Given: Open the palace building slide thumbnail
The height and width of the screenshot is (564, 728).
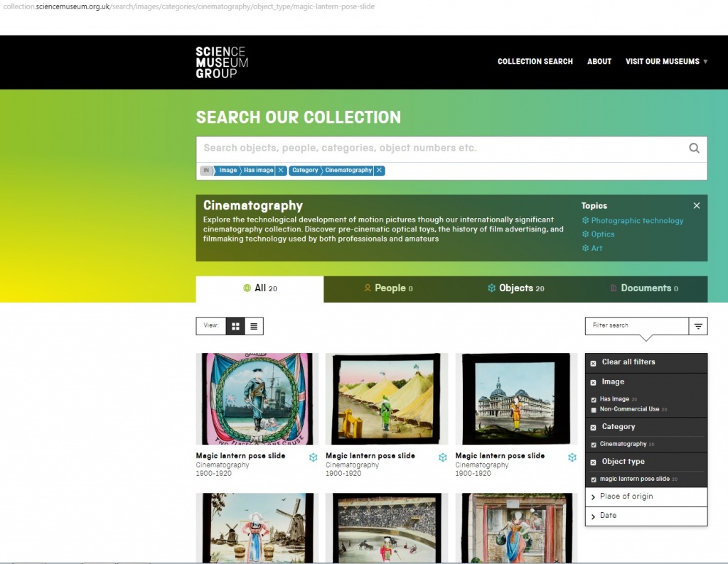Looking at the screenshot, I should (x=516, y=399).
